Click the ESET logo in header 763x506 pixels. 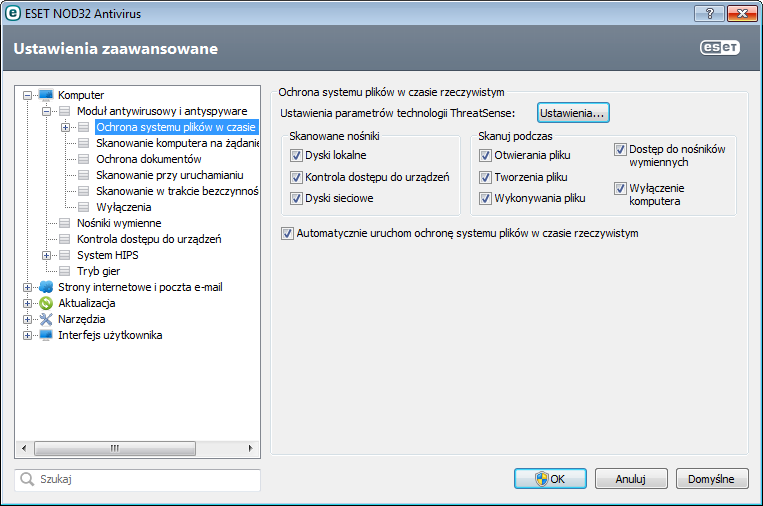pos(720,47)
